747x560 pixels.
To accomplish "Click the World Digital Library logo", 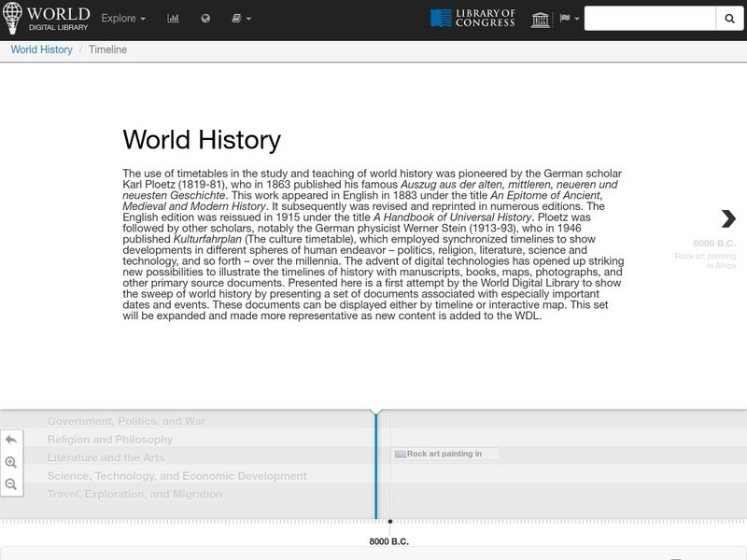I will point(46,19).
